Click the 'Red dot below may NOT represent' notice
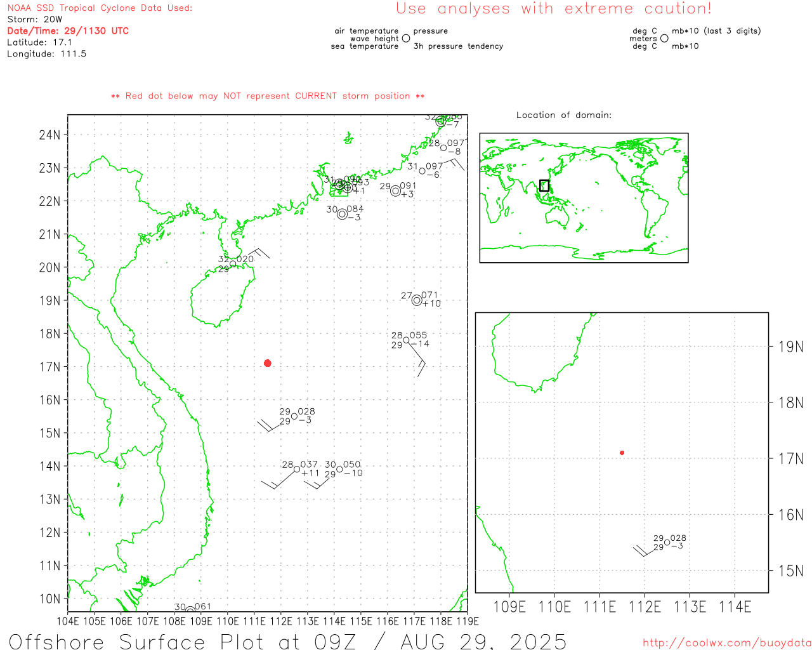 click(x=268, y=96)
